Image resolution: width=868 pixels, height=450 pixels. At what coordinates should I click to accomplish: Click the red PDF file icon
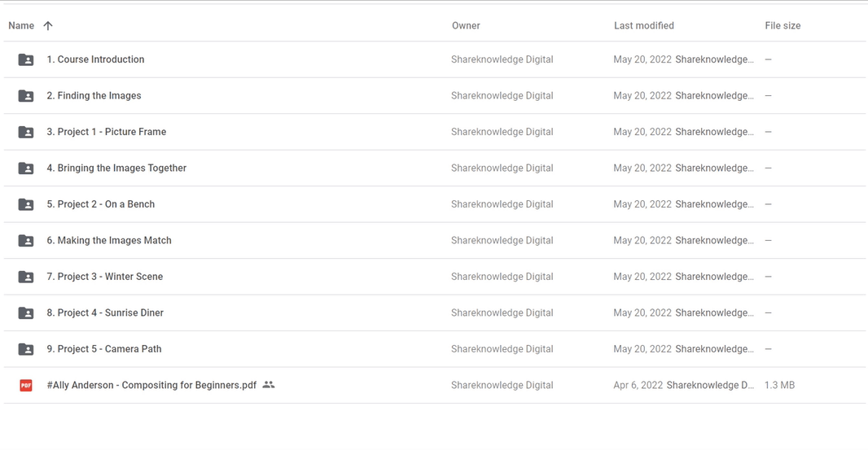click(26, 386)
